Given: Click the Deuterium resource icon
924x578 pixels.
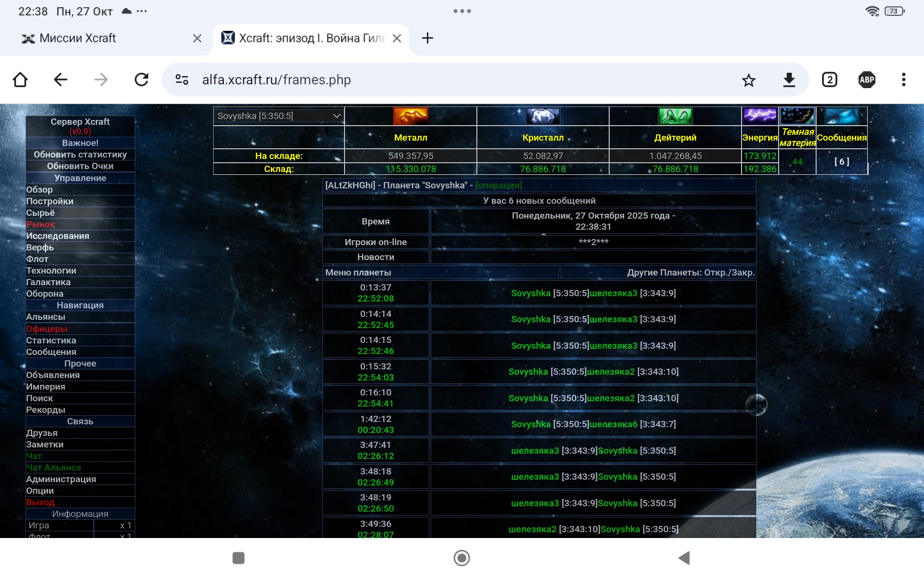Looking at the screenshot, I should click(675, 116).
